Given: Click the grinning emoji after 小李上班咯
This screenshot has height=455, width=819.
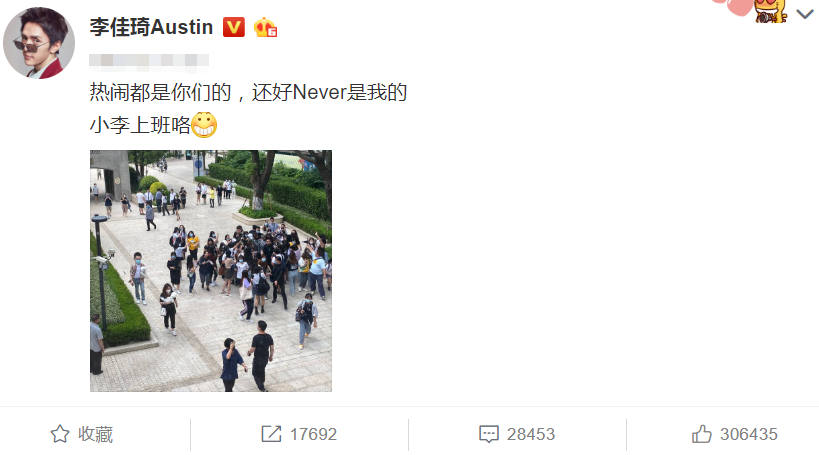Looking at the screenshot, I should 204,125.
